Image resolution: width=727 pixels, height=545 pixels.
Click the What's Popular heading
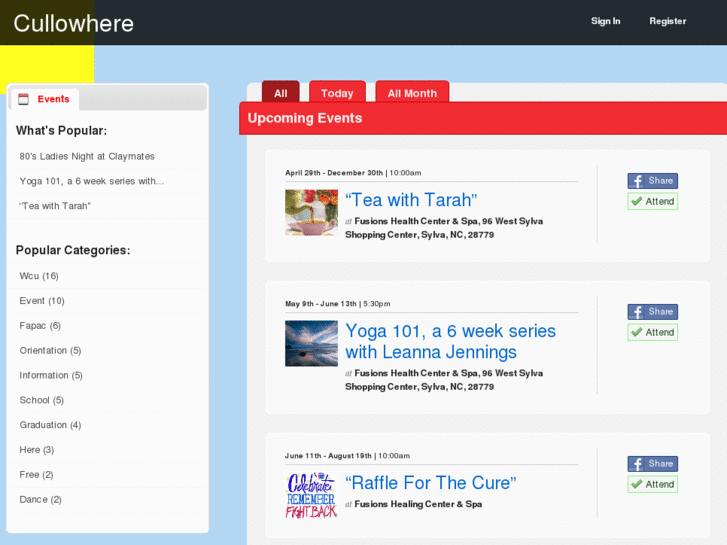pyautogui.click(x=61, y=131)
